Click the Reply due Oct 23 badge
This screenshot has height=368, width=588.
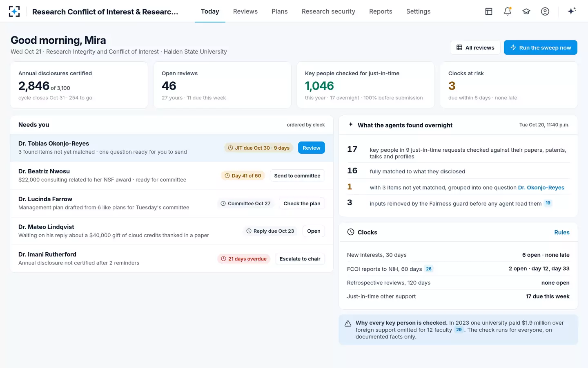(x=270, y=231)
